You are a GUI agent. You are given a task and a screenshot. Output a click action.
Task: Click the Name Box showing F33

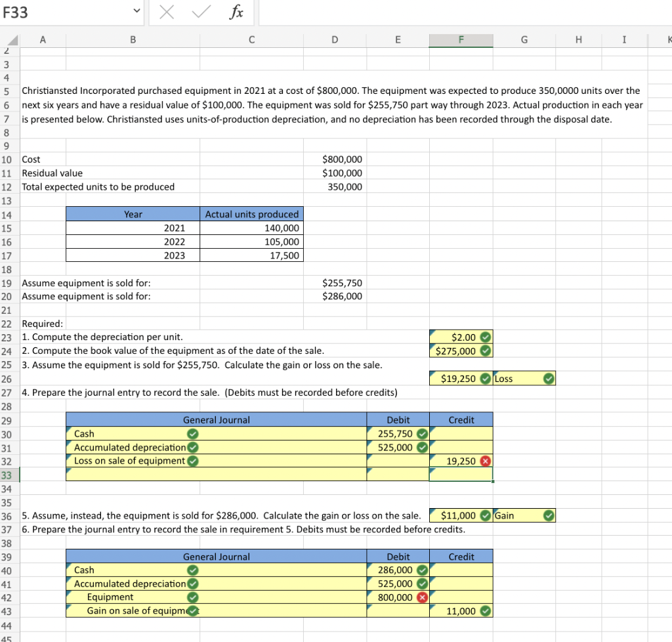66,12
